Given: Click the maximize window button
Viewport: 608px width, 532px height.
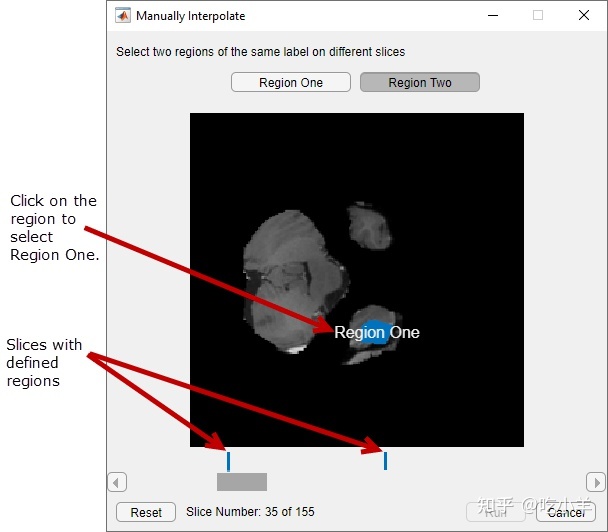Looking at the screenshot, I should click(538, 16).
